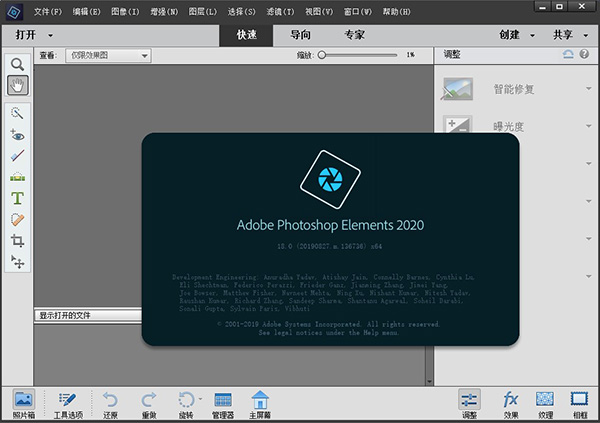Choose the Quick Selection tool
This screenshot has height=423, width=600.
[17, 113]
